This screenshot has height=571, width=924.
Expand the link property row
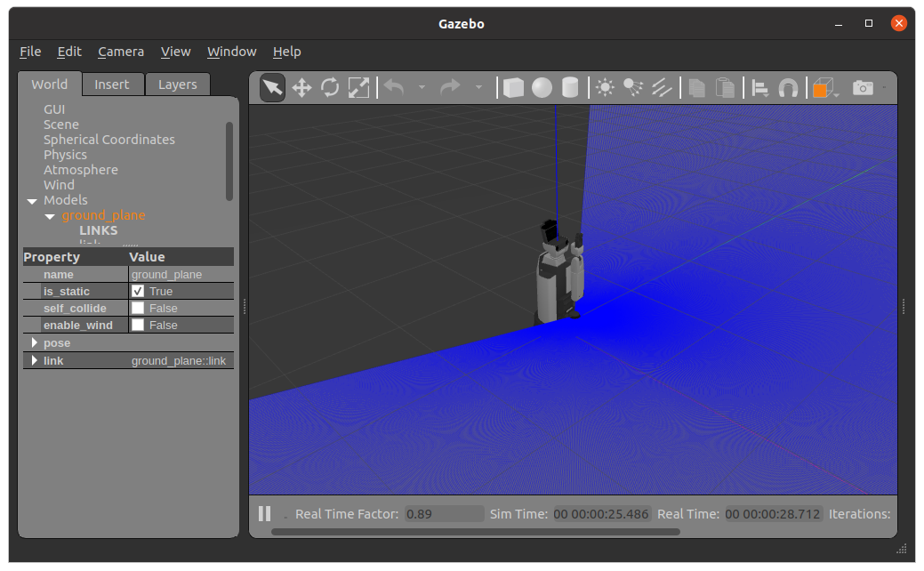(35, 361)
